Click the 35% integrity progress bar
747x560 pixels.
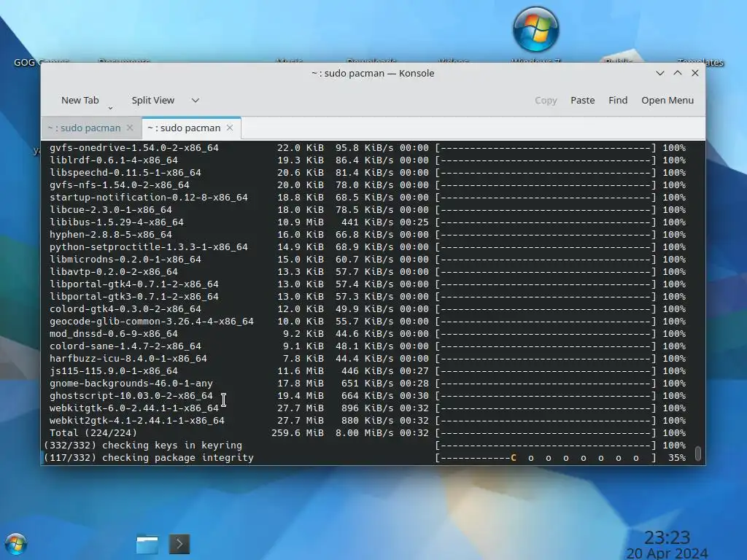pos(546,457)
